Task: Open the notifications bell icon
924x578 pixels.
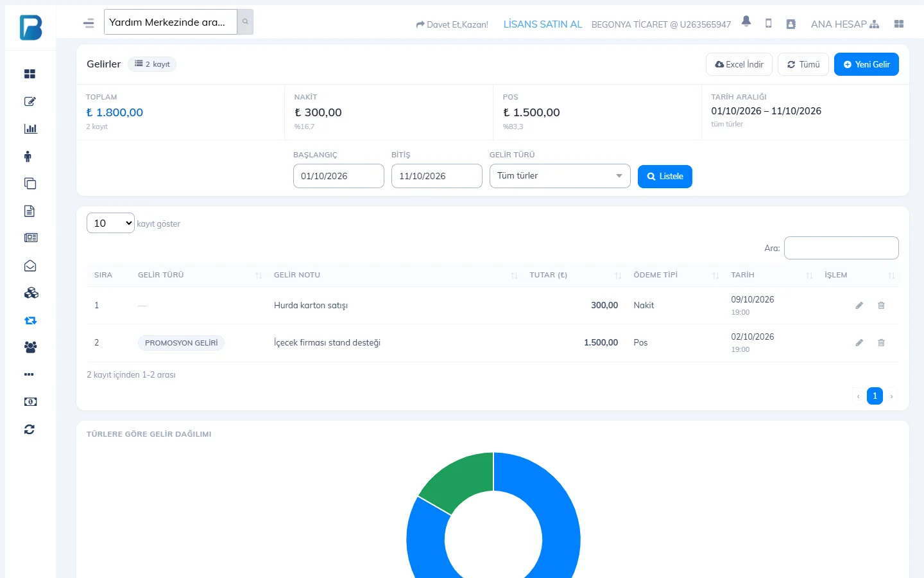Action: 746,21
